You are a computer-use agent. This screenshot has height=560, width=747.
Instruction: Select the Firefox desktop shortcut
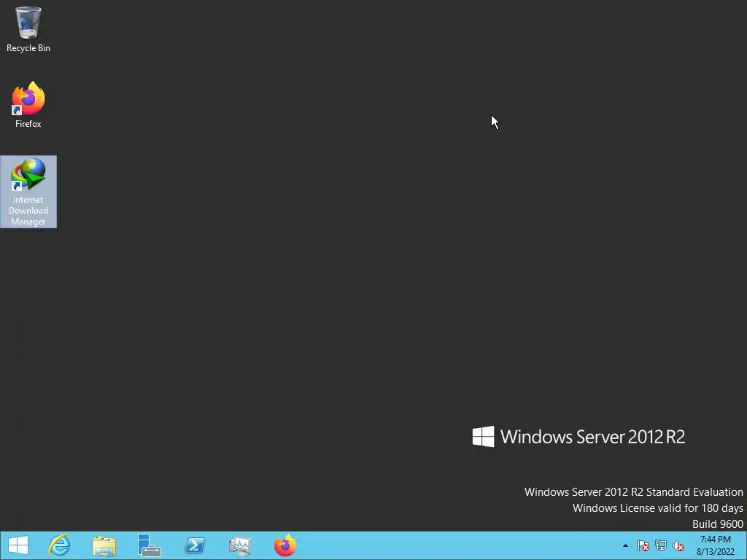[28, 105]
